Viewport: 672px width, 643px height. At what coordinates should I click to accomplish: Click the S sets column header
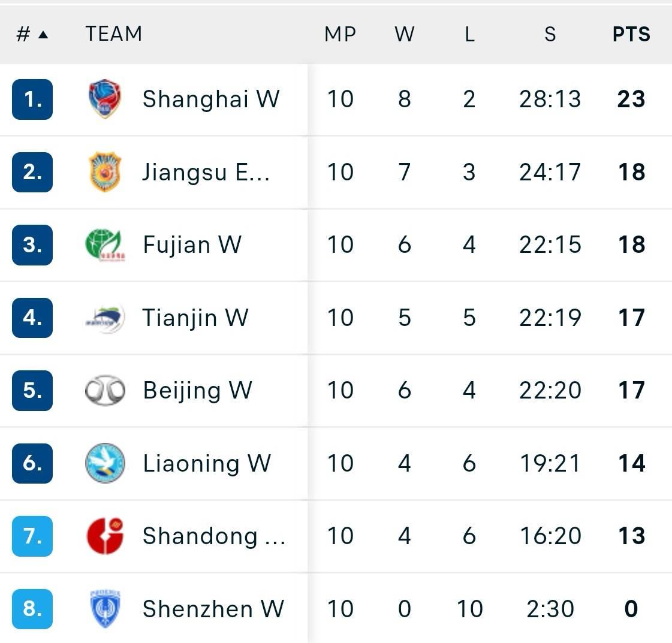550,34
